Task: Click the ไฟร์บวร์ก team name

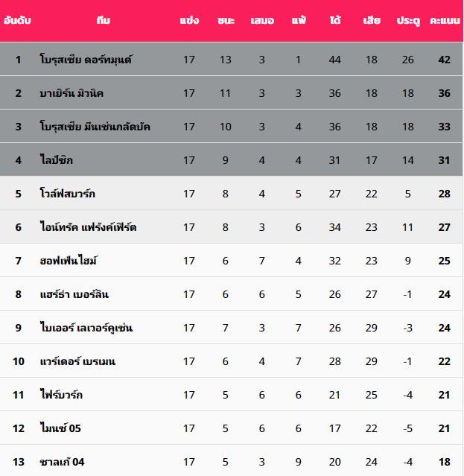Action: point(61,395)
